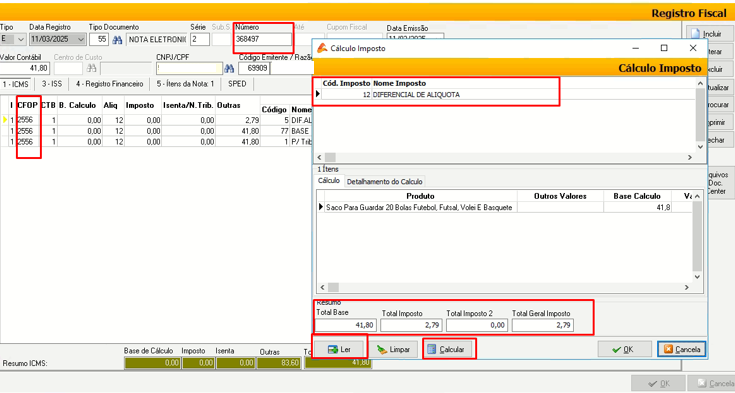Open the Data Registro date dropdown
The height and width of the screenshot is (393, 735).
click(x=81, y=39)
